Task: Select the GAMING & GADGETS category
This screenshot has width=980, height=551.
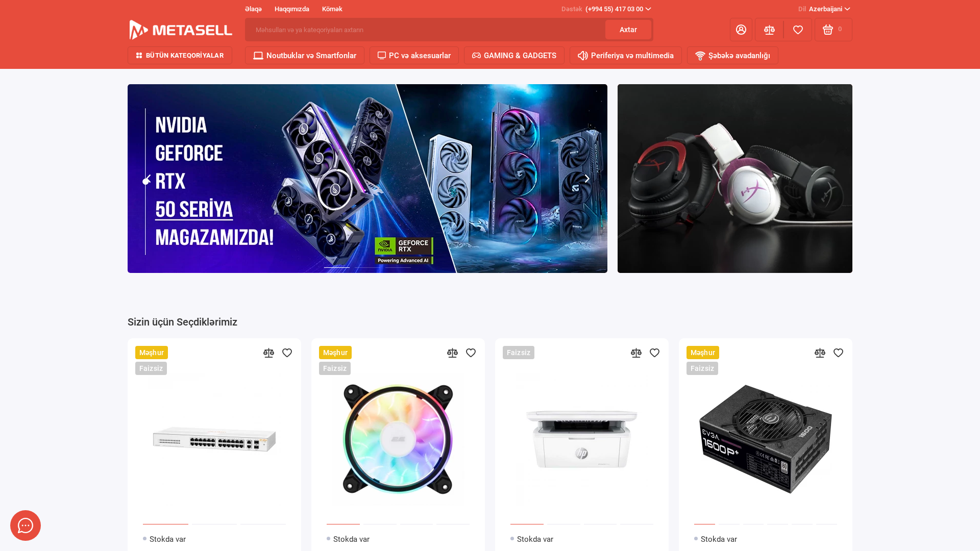Action: coord(514,56)
